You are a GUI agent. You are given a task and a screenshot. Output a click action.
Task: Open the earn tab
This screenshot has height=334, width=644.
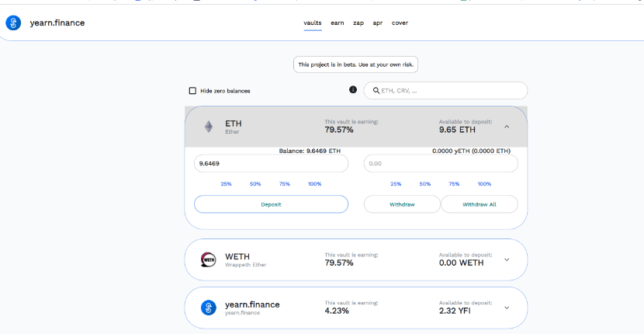[x=338, y=23]
